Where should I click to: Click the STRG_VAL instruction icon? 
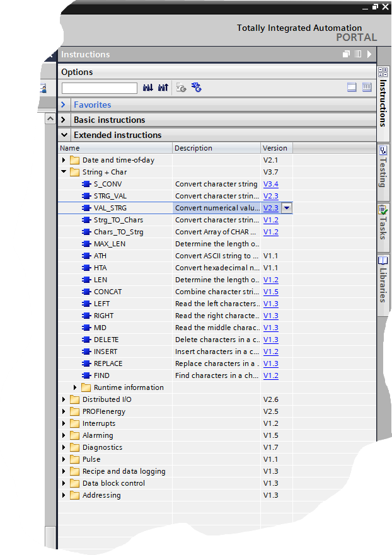pyautogui.click(x=86, y=196)
